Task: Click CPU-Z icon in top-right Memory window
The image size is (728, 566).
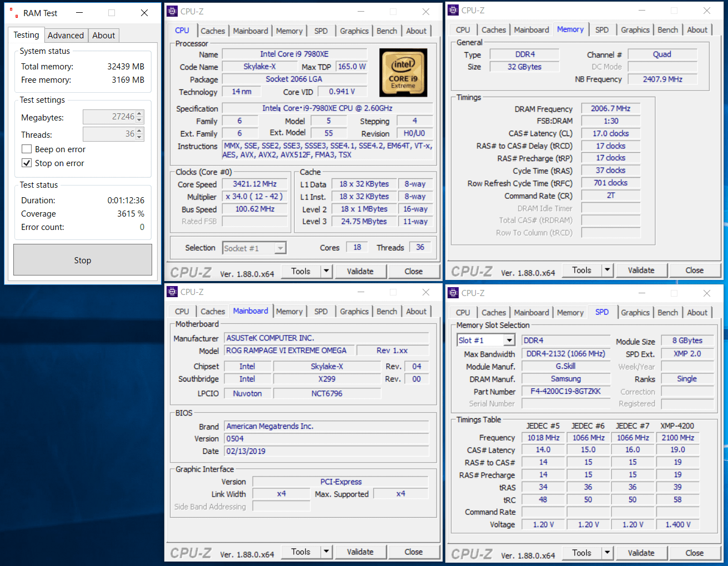Action: [x=454, y=10]
